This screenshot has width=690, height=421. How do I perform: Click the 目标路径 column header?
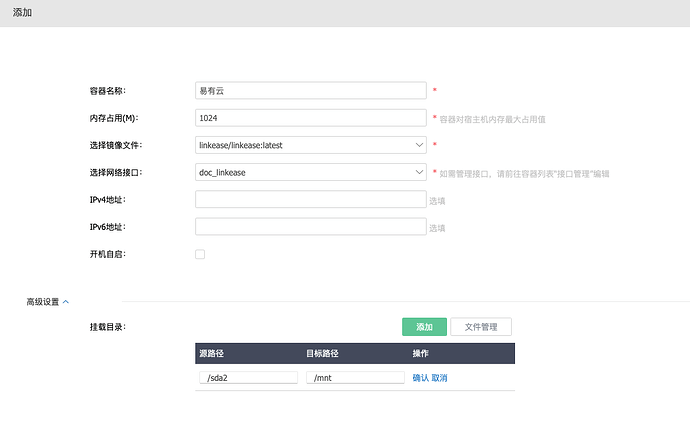(322, 353)
